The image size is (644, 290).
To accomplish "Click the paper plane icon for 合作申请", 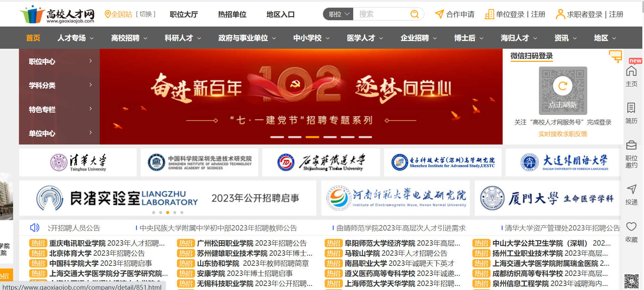I will (439, 14).
